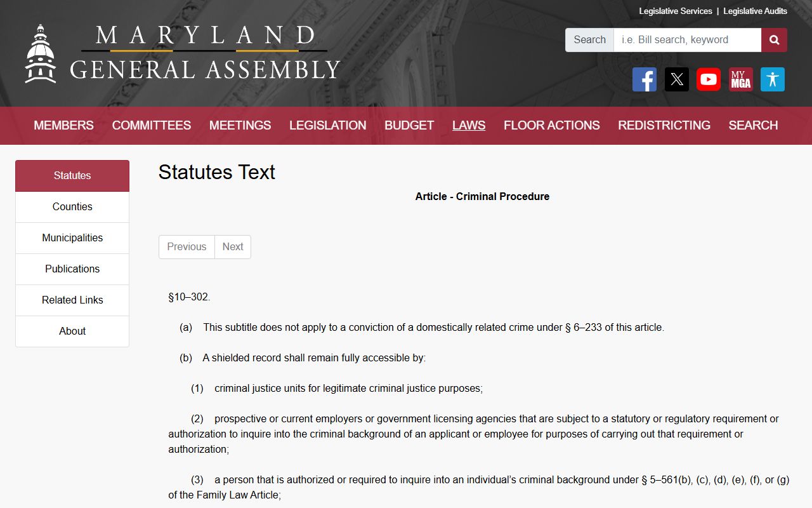Click the item about criminal justice units
The image size is (812, 508).
[x=337, y=389]
